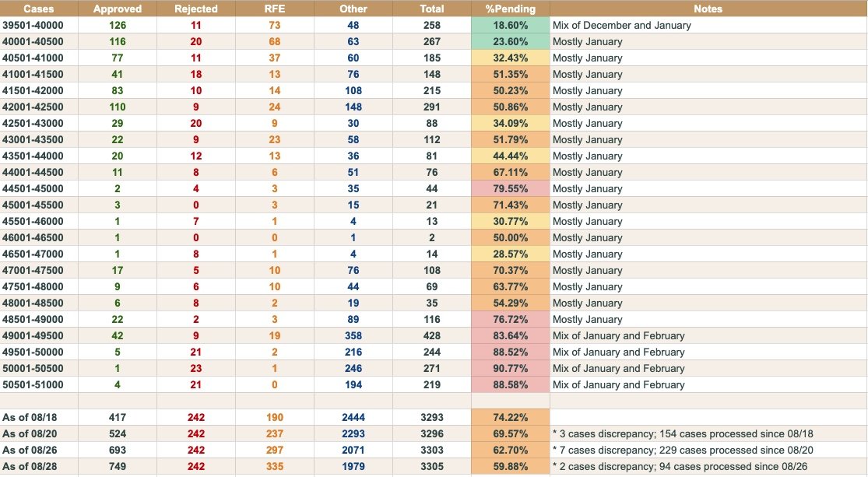Select the 39501-40000 case range cell
Screen dimensions: 868x477
pos(39,25)
